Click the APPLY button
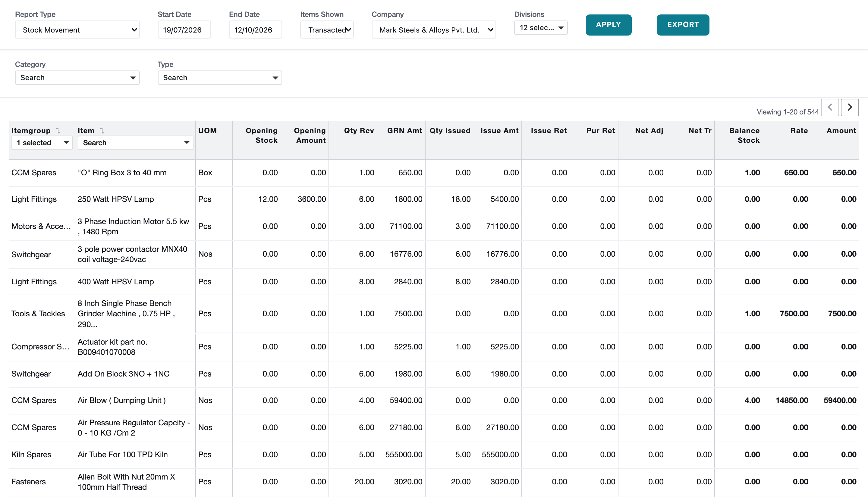Image resolution: width=868 pixels, height=497 pixels. point(609,25)
